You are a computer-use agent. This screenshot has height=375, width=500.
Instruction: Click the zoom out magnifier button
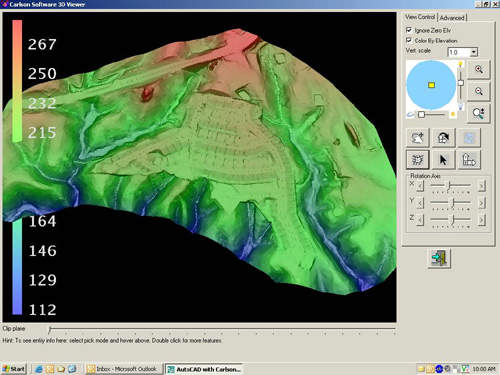click(x=479, y=91)
